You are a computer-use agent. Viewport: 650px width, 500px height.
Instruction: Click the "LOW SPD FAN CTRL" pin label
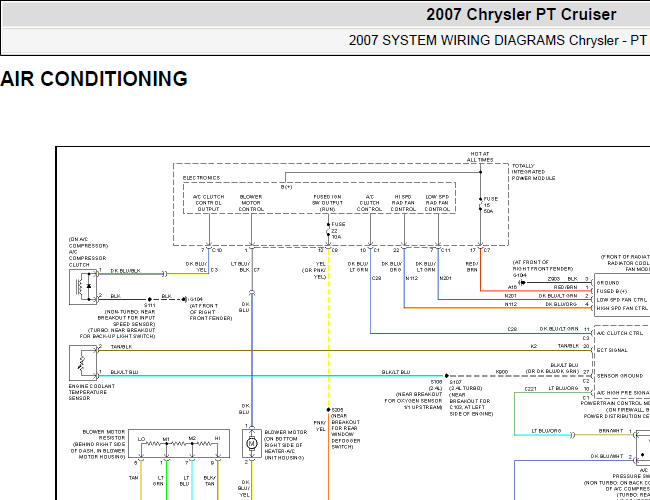pyautogui.click(x=622, y=300)
